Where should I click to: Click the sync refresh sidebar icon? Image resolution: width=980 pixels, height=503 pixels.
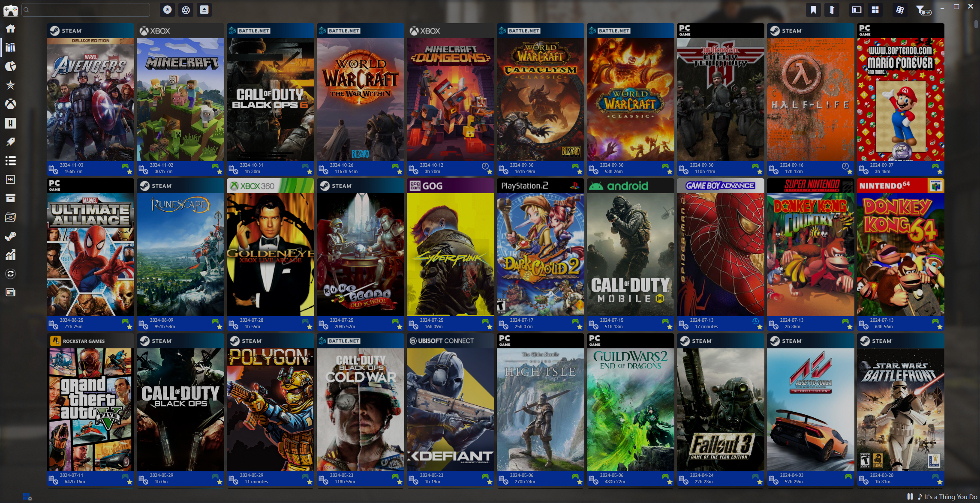click(10, 274)
